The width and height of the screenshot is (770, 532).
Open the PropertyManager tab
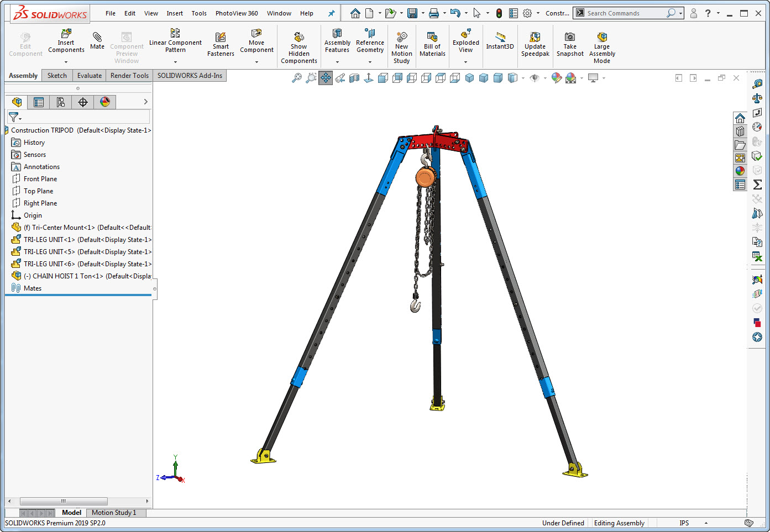(x=39, y=102)
